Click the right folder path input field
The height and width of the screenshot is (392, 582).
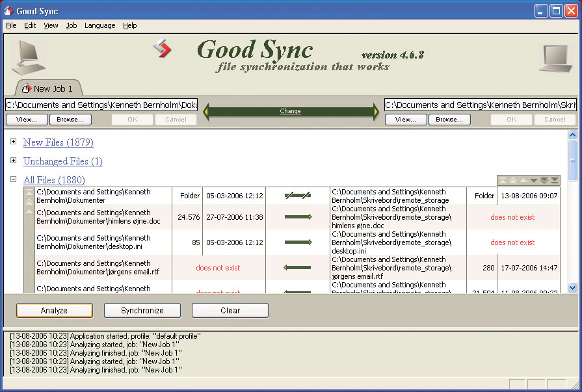[x=480, y=105]
